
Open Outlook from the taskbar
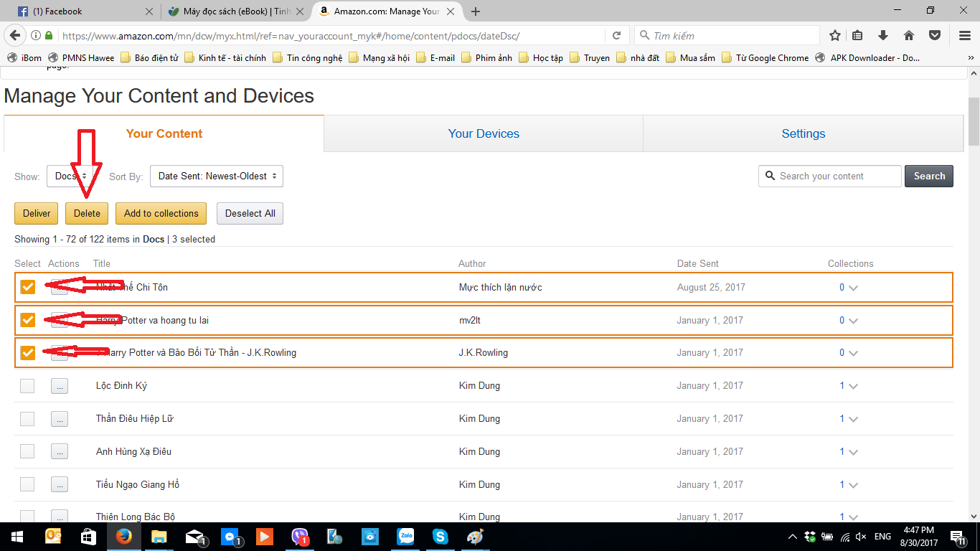[x=53, y=537]
